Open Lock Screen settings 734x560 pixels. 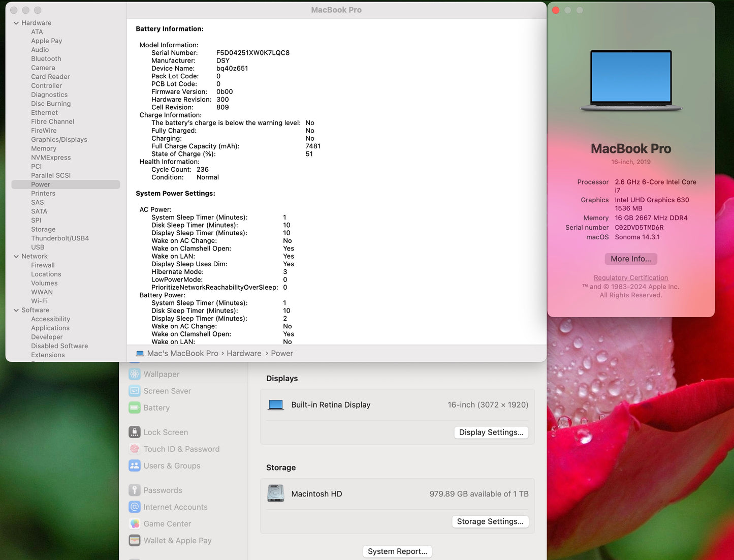pos(165,432)
